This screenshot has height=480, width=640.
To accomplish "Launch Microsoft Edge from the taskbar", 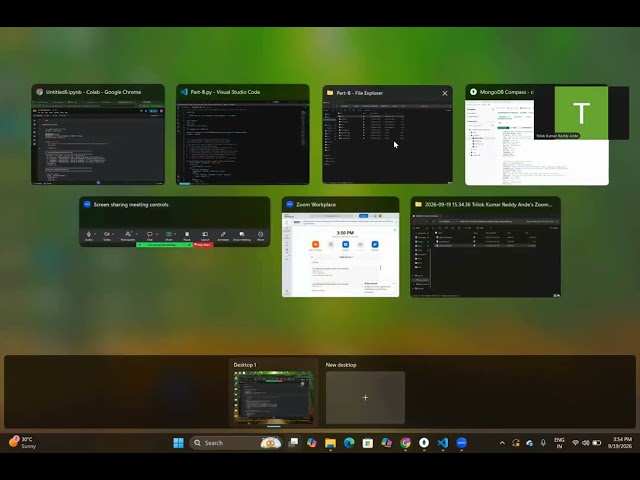I will 349,443.
